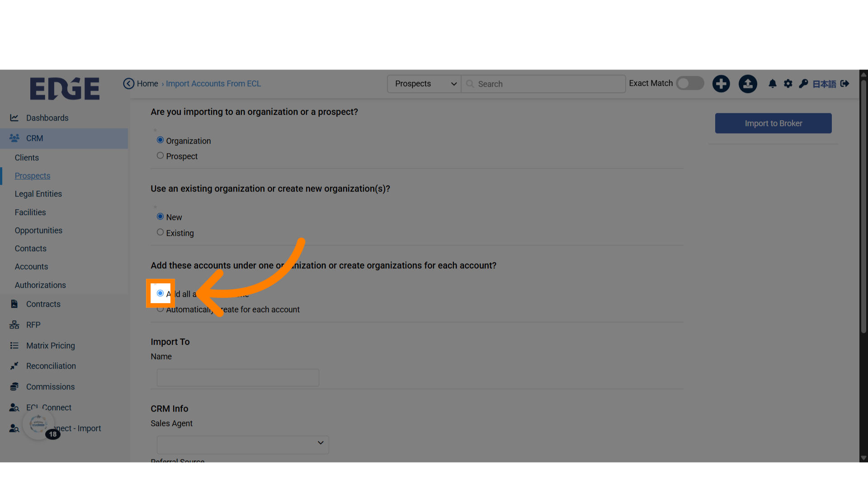
Task: Click the Import to Broker button
Action: [773, 123]
